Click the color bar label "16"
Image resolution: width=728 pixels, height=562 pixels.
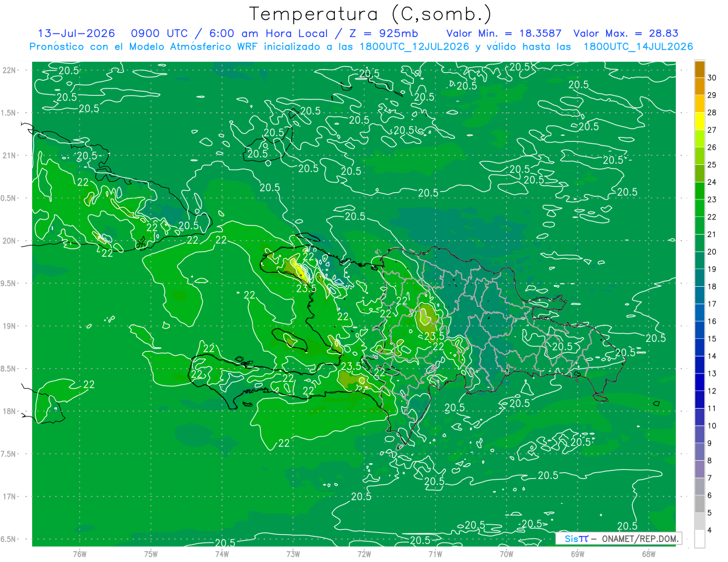(x=712, y=321)
